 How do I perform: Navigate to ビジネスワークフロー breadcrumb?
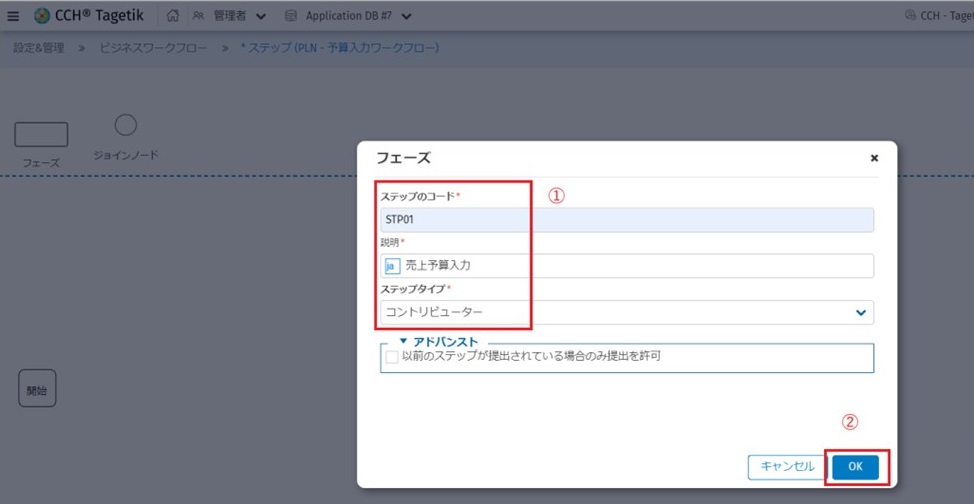(x=154, y=48)
